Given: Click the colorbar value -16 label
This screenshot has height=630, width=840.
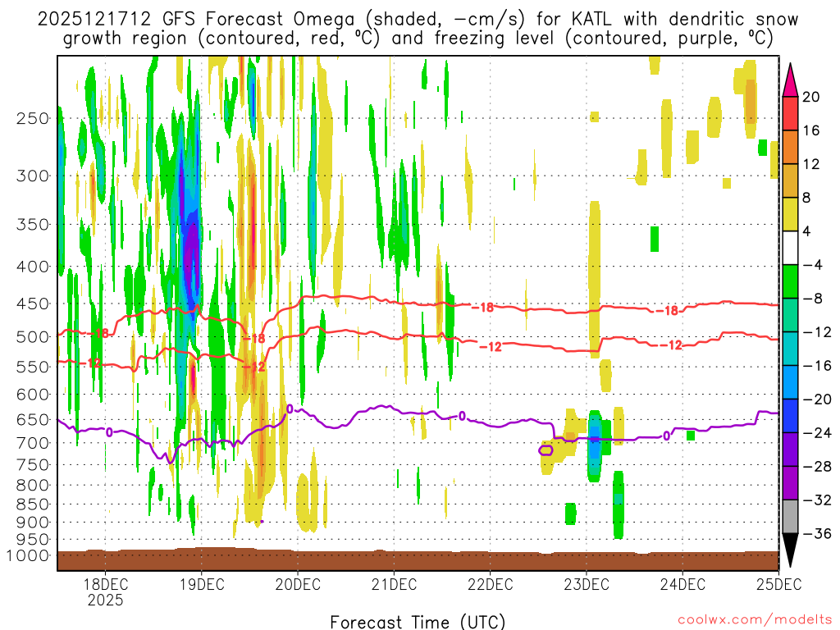Looking at the screenshot, I should pyautogui.click(x=817, y=366).
